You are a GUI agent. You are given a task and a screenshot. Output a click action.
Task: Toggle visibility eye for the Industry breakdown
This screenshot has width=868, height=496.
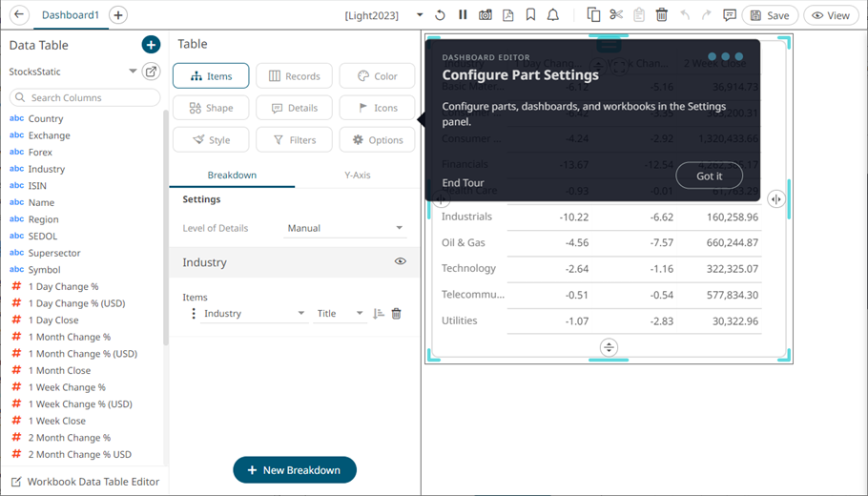click(401, 261)
